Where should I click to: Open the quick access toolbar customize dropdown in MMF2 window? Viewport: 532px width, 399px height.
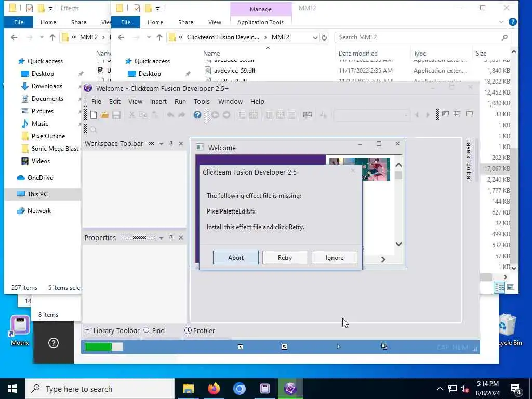pos(158,8)
